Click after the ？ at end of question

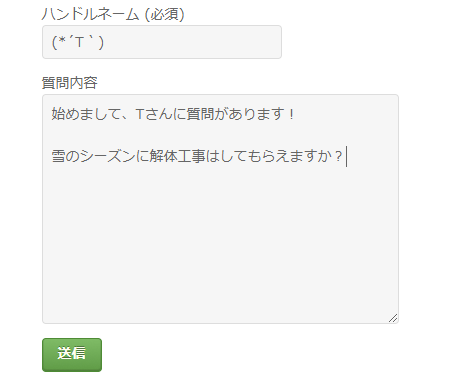(x=345, y=156)
